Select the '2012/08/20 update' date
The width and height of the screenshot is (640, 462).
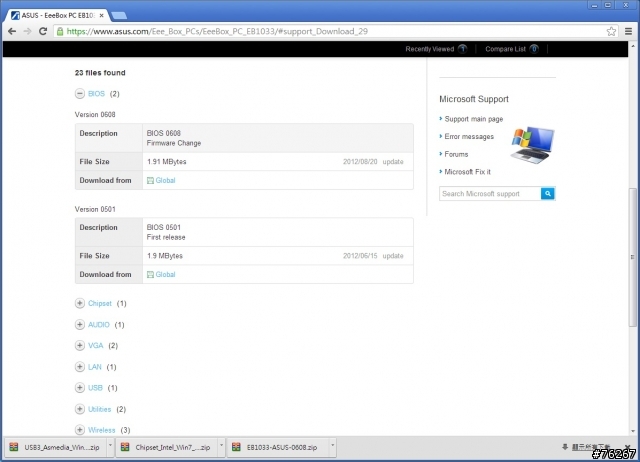click(x=373, y=162)
